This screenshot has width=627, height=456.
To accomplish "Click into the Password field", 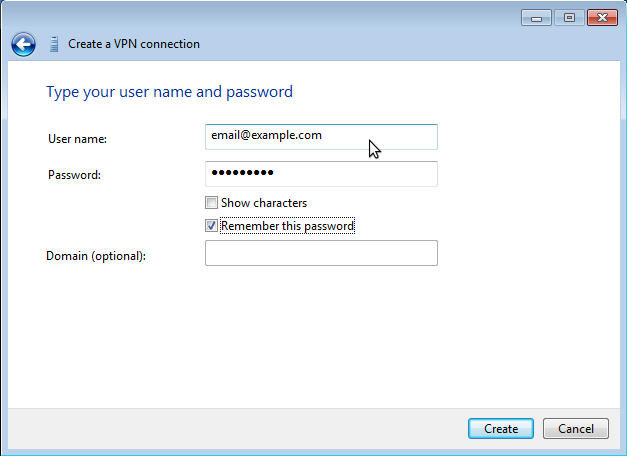I will [x=321, y=174].
